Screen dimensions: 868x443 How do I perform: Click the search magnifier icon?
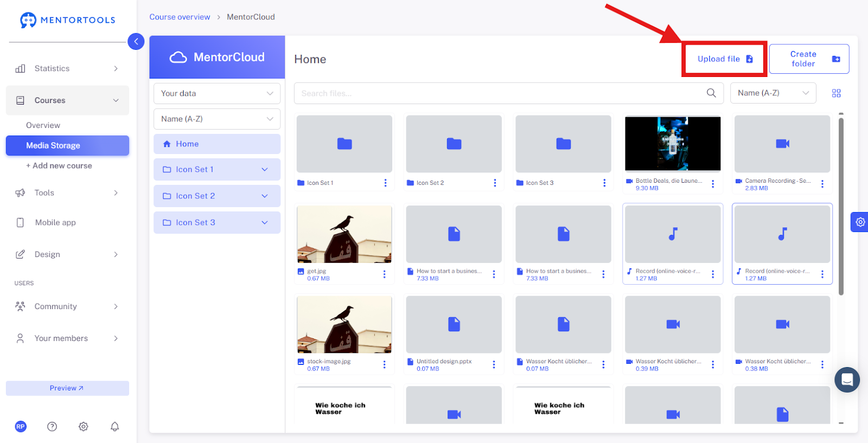(711, 93)
